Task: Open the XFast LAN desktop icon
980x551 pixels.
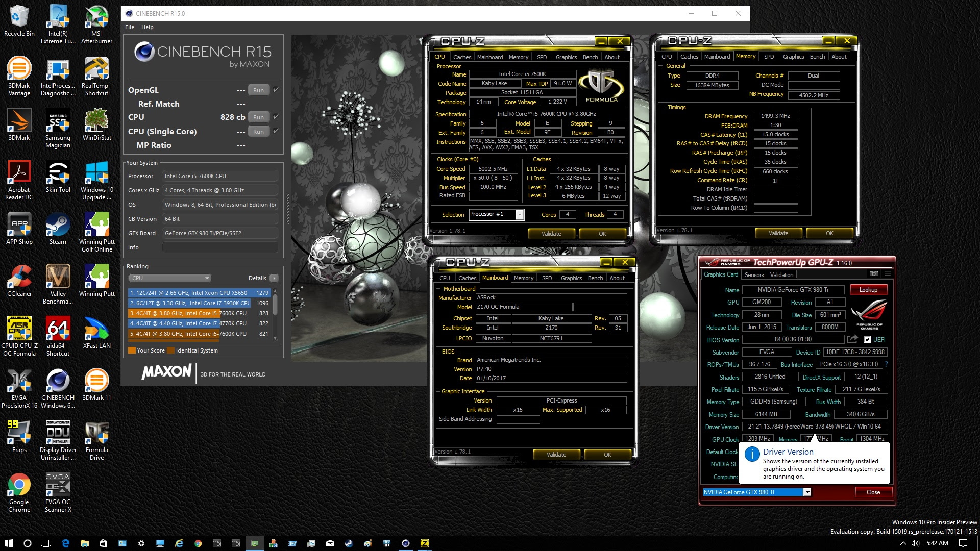Action: click(96, 333)
